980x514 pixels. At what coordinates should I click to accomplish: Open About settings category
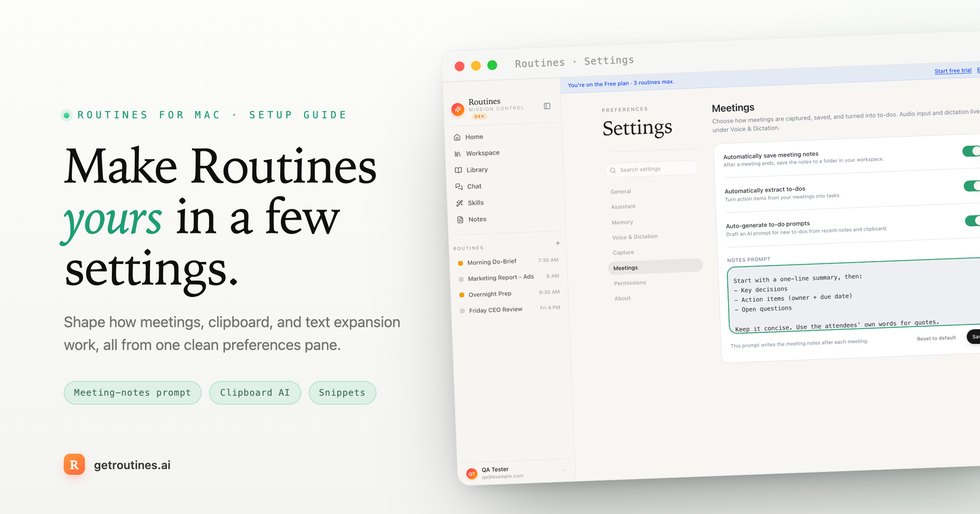coord(623,298)
